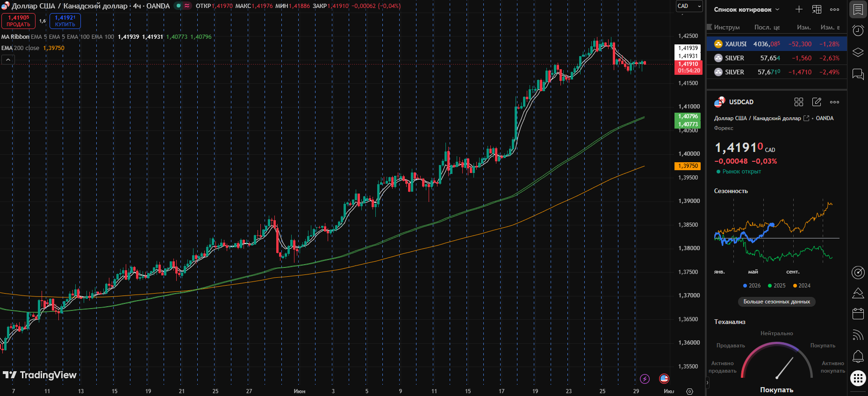Sort watchlist by Инструм column header

point(726,27)
